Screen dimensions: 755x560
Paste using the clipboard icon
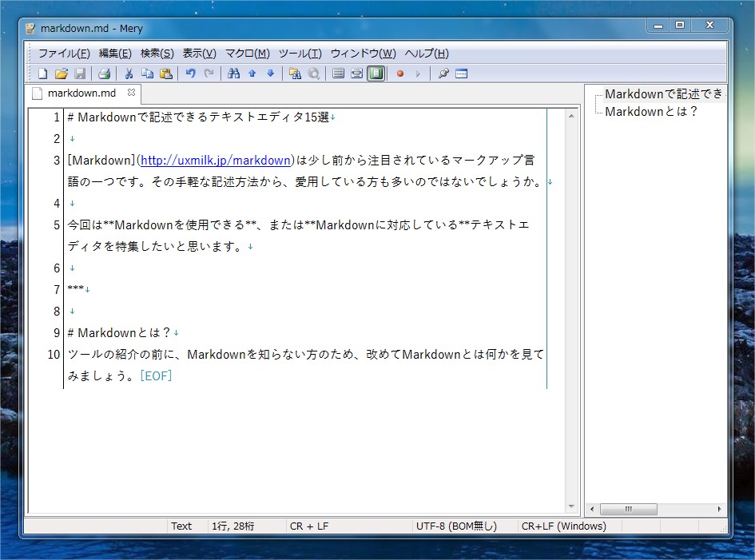166,73
